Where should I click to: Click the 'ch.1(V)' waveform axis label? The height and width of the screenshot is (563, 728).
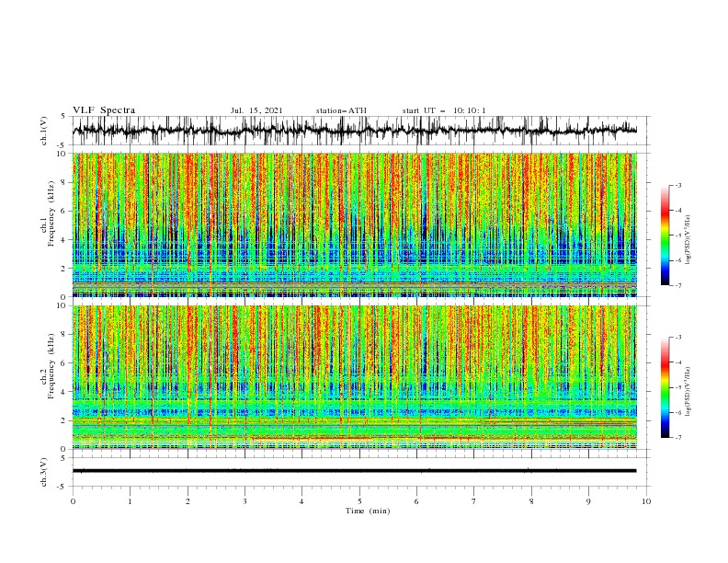(44, 131)
